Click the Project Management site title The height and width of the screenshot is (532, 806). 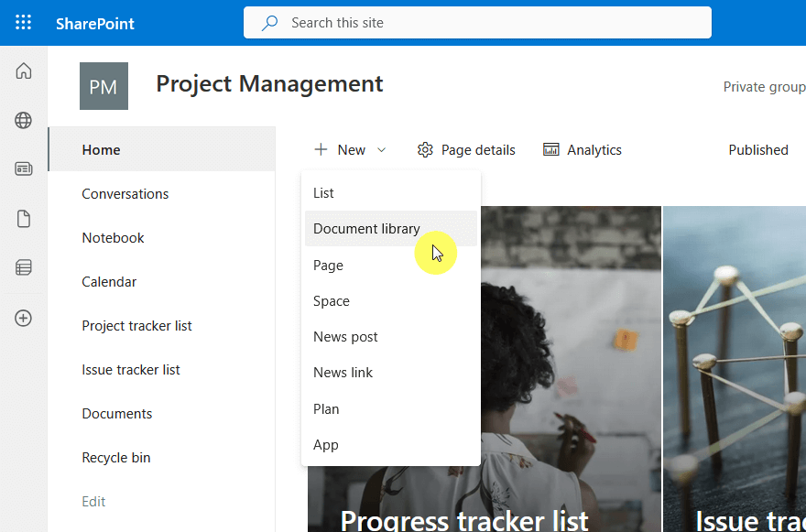click(x=269, y=83)
